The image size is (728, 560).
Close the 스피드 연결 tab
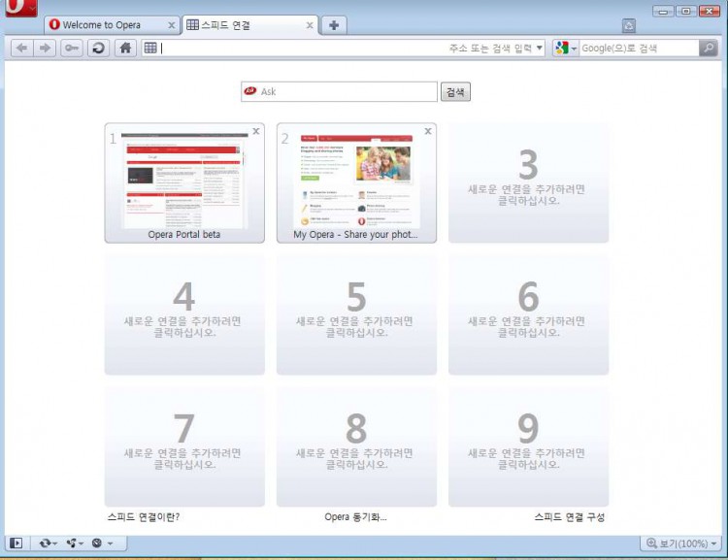(310, 25)
